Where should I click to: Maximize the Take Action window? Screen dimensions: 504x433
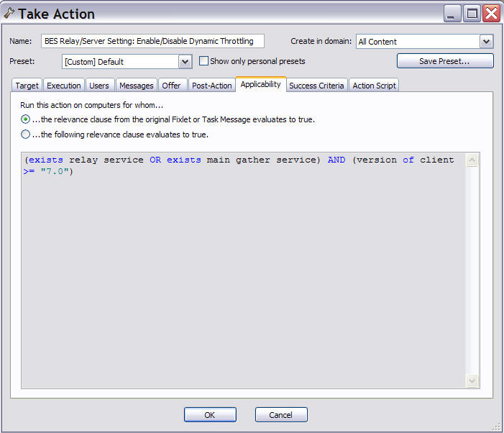472,14
